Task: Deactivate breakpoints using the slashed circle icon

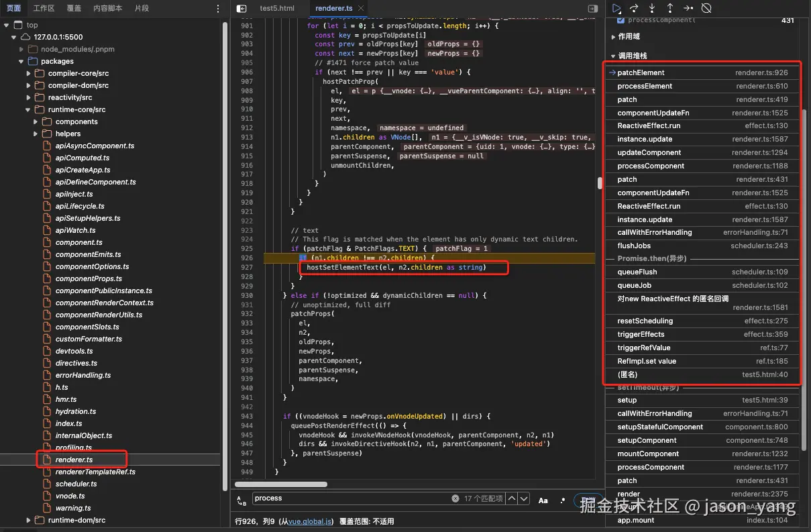Action: pyautogui.click(x=706, y=8)
